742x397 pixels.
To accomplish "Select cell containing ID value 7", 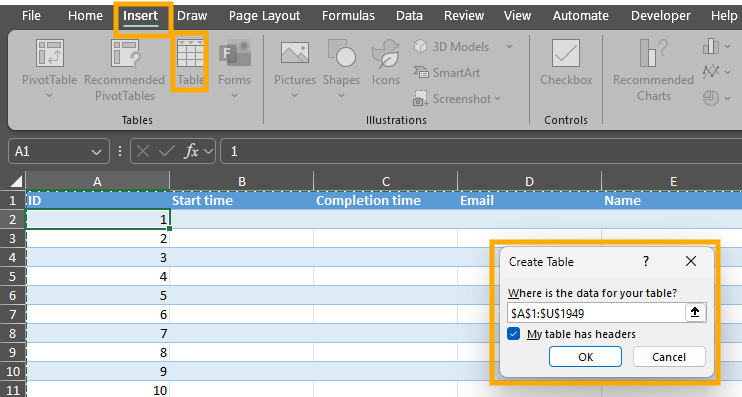I will [98, 334].
